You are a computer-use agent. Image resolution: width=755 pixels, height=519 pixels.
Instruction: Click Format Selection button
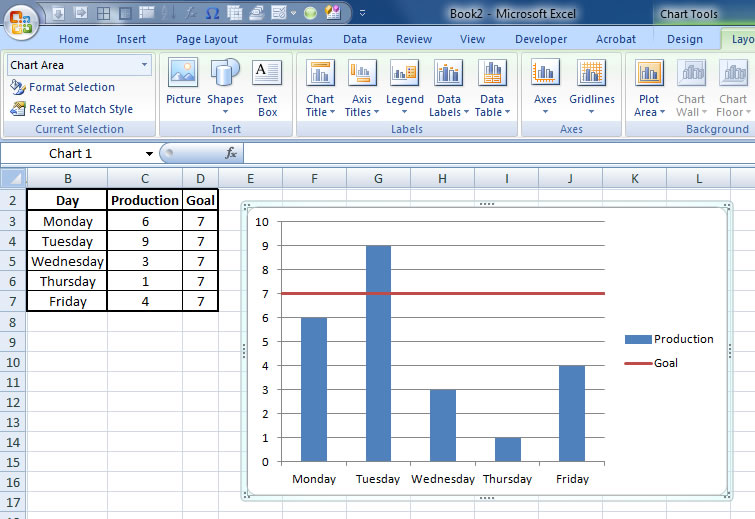[x=71, y=87]
